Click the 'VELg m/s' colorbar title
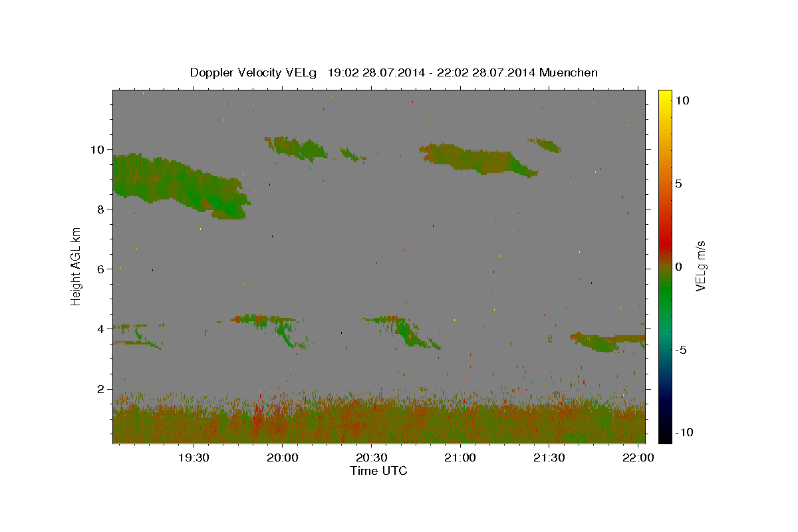The image size is (798, 532). click(x=700, y=266)
